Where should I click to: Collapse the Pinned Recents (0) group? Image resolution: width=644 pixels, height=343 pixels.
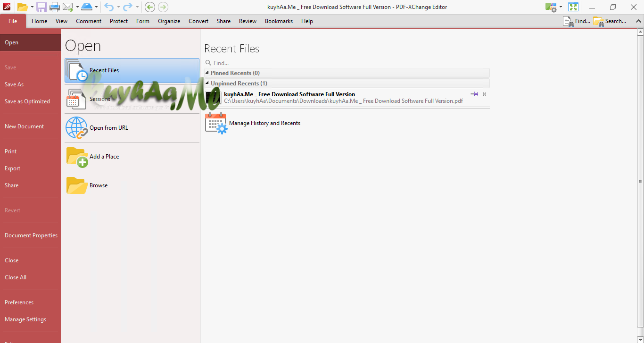207,73
